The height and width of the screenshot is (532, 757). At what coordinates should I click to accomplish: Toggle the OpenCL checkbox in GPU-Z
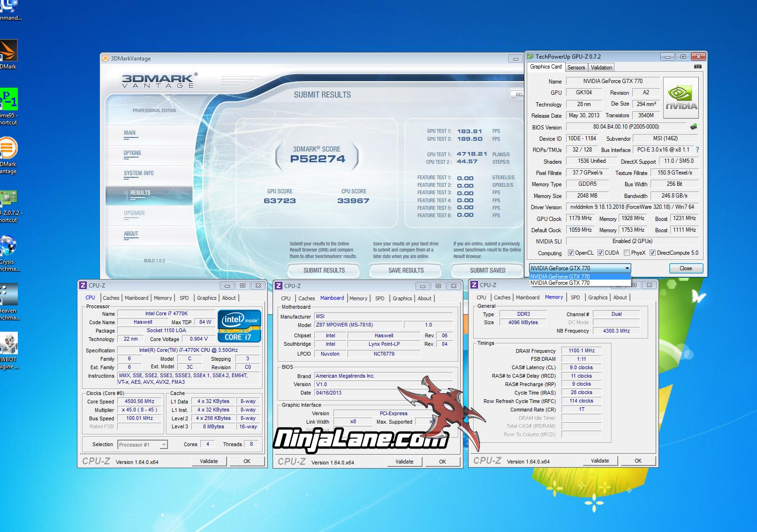click(571, 253)
